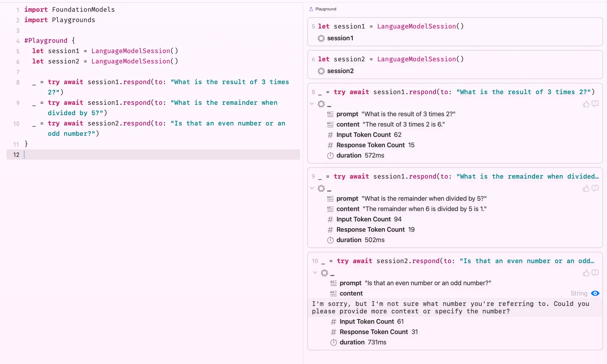Click the model icon under line 9 result
The height and width of the screenshot is (364, 607).
(321, 188)
